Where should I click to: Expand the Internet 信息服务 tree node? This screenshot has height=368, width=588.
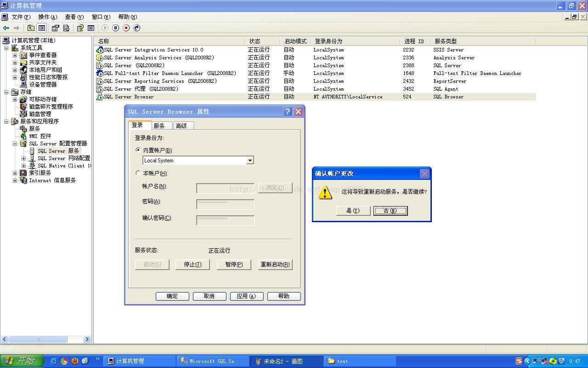pyautogui.click(x=15, y=180)
